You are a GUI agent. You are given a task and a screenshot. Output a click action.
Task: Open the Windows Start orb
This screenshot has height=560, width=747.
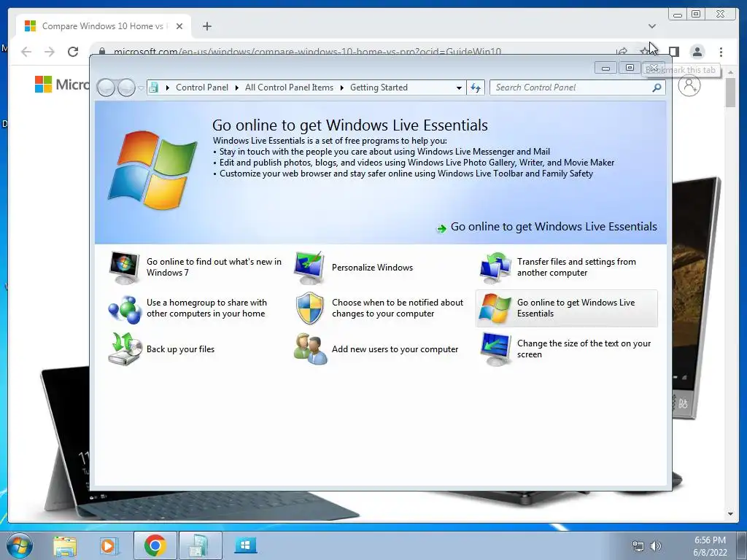pyautogui.click(x=20, y=545)
